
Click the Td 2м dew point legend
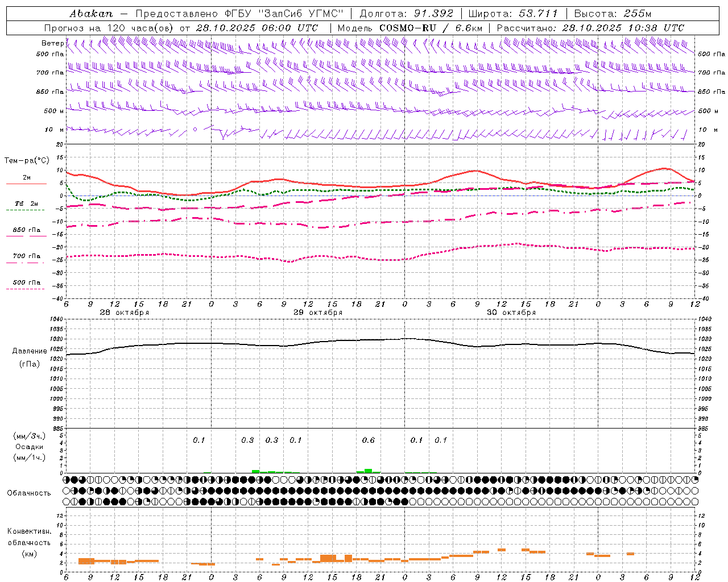click(x=26, y=203)
